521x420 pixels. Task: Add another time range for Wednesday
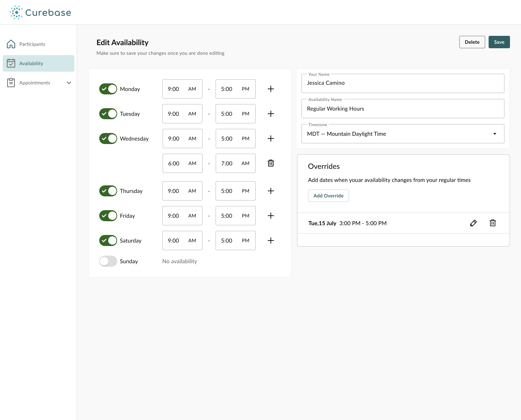[271, 139]
